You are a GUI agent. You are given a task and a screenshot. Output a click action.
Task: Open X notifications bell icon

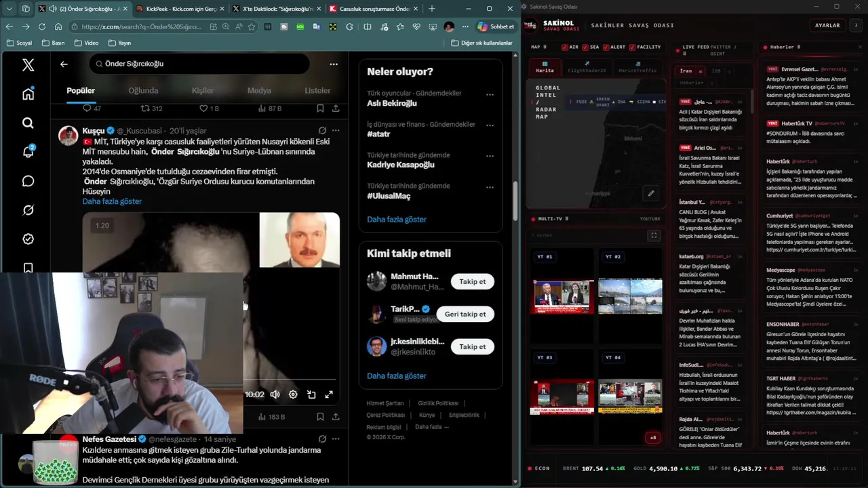[28, 152]
